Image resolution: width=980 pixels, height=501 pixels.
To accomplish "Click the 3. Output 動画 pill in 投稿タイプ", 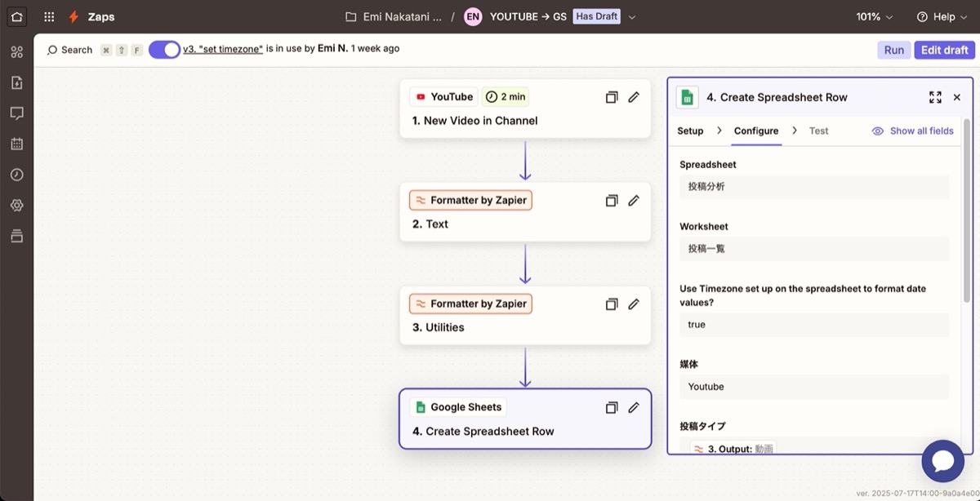I will 733,449.
